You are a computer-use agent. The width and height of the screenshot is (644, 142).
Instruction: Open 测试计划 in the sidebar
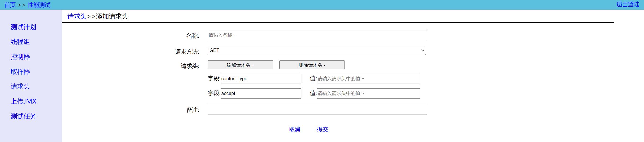[23, 27]
